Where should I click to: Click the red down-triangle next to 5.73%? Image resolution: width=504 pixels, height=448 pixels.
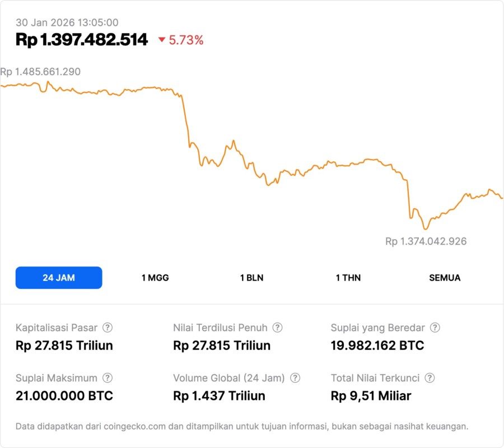point(162,40)
